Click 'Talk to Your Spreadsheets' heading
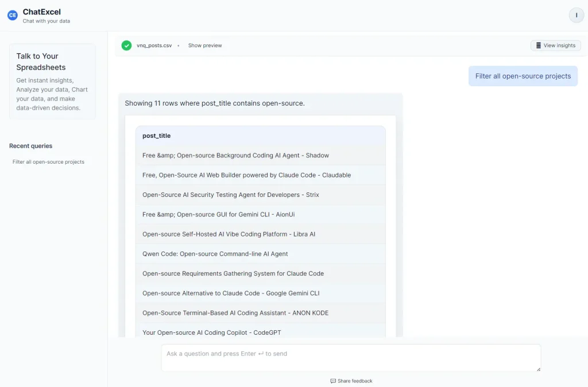 41,61
